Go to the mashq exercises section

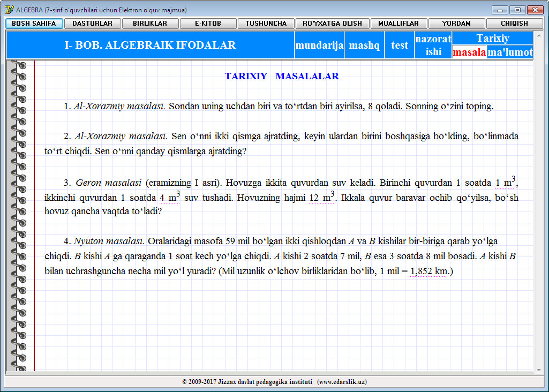pyautogui.click(x=364, y=45)
